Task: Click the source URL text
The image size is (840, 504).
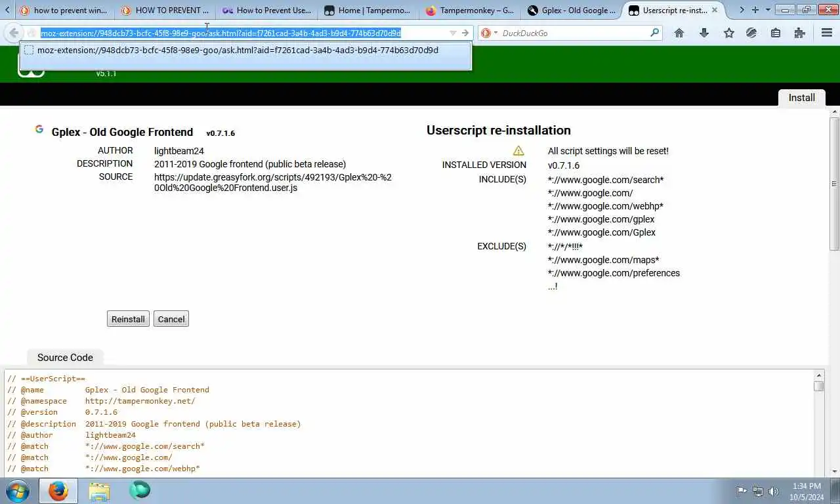Action: click(273, 182)
